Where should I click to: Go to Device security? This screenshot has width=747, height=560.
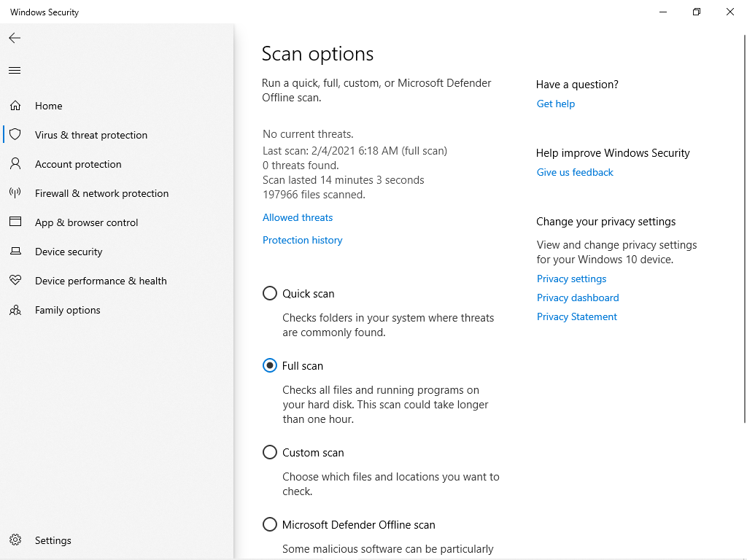[69, 252]
